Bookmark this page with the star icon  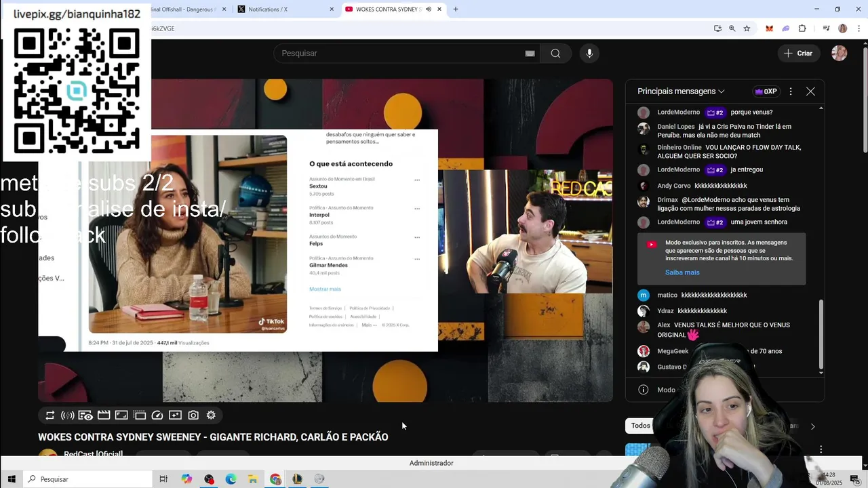click(x=747, y=28)
